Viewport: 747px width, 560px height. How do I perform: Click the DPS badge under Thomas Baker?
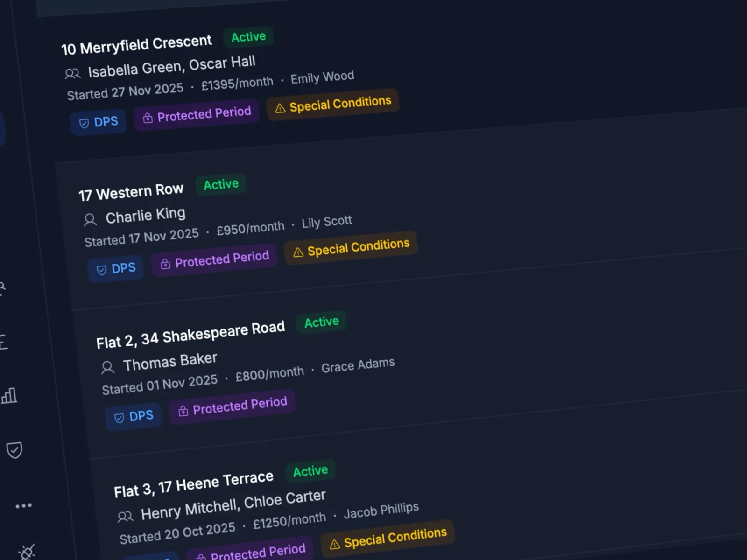click(134, 416)
